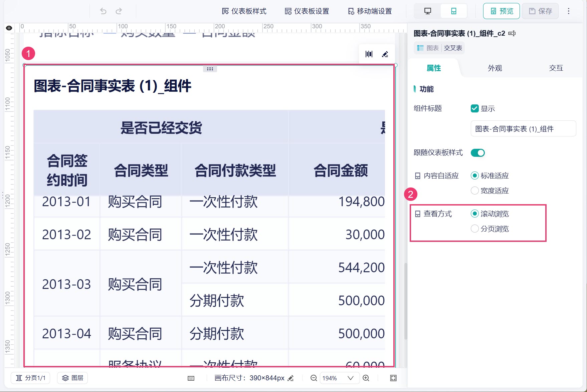Click the edit pencil icon above chart
The width and height of the screenshot is (587, 392).
[x=385, y=54]
